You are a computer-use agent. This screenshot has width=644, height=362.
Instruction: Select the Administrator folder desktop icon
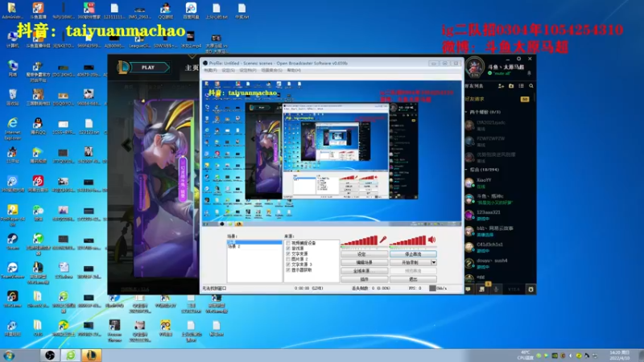[x=11, y=10]
